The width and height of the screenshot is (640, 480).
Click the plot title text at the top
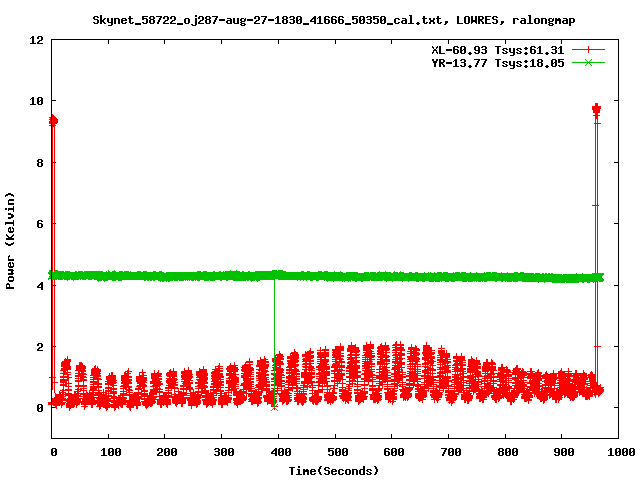(334, 20)
